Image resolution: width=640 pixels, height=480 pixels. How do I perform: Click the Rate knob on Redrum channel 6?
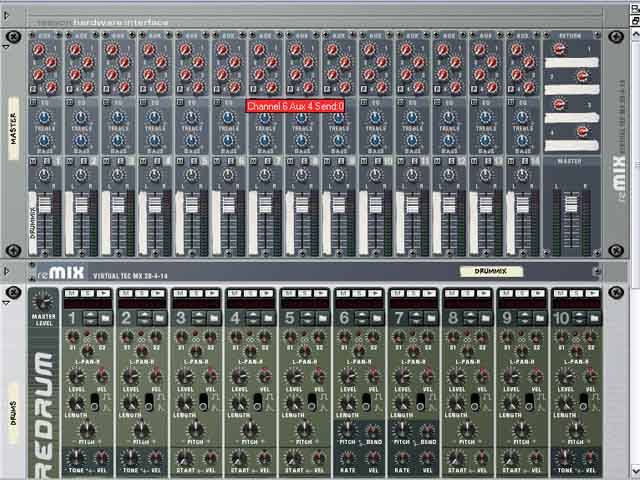(x=347, y=458)
